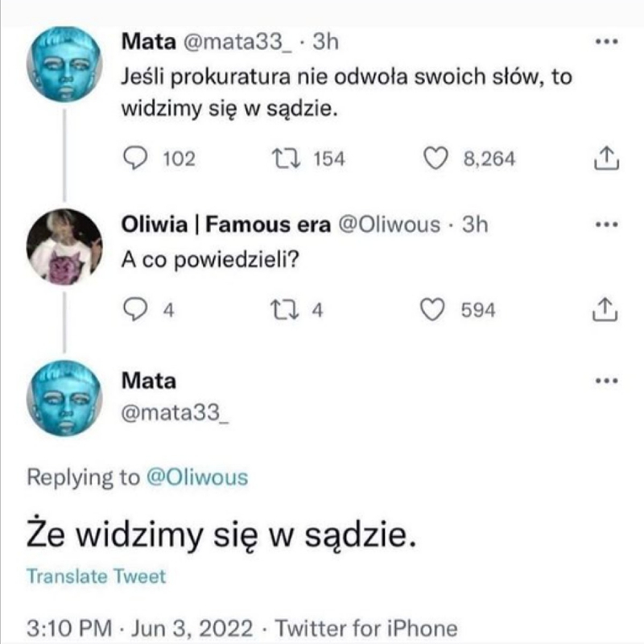The height and width of the screenshot is (644, 644).
Task: Share Mata's first tweet
Action: click(605, 159)
